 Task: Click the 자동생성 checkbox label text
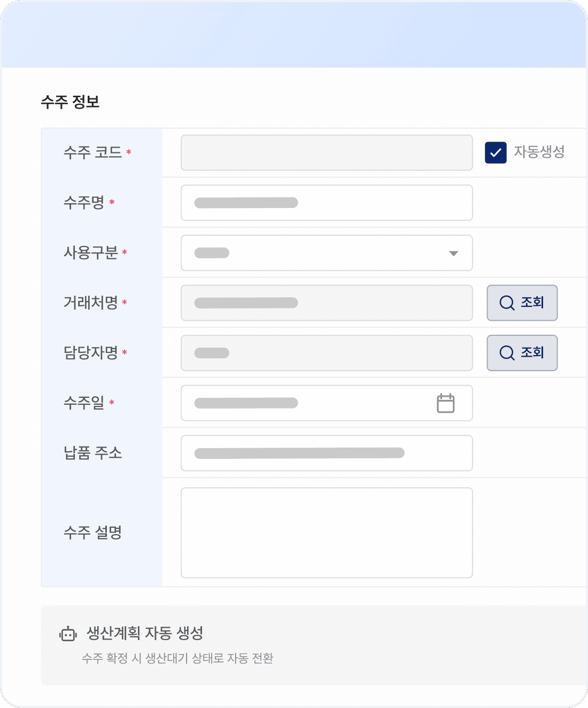pyautogui.click(x=539, y=152)
